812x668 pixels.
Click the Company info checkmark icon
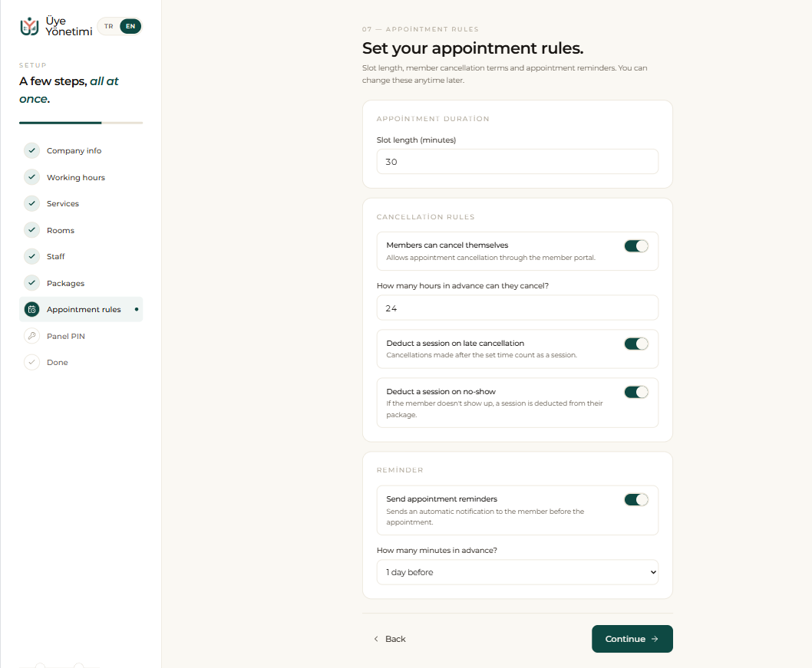coord(31,150)
